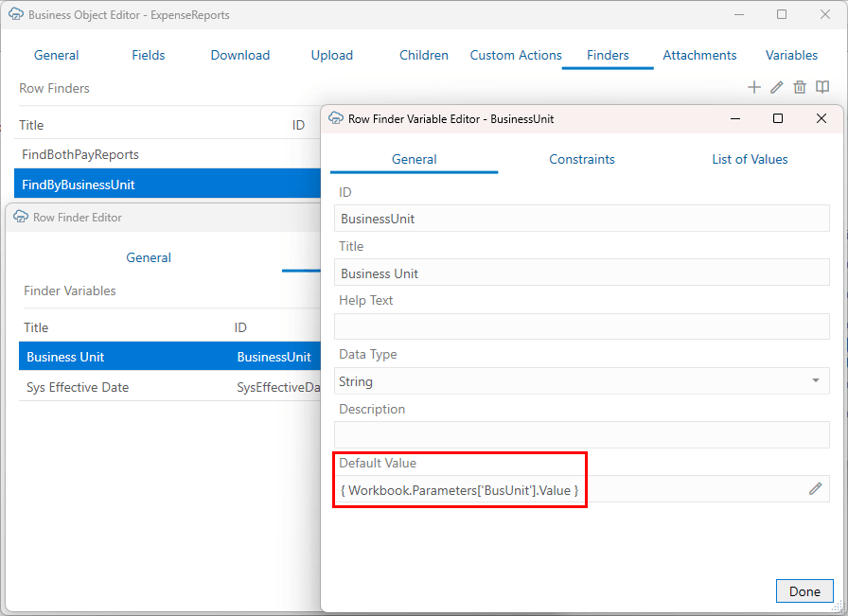Click the Done button

coord(804,590)
